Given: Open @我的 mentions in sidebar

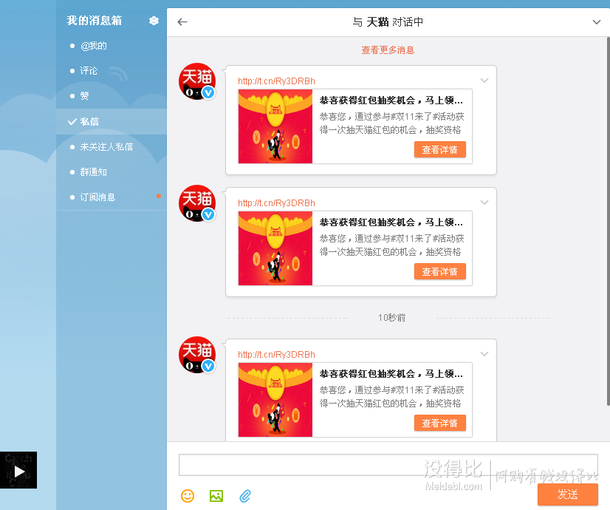Looking at the screenshot, I should pos(93,46).
